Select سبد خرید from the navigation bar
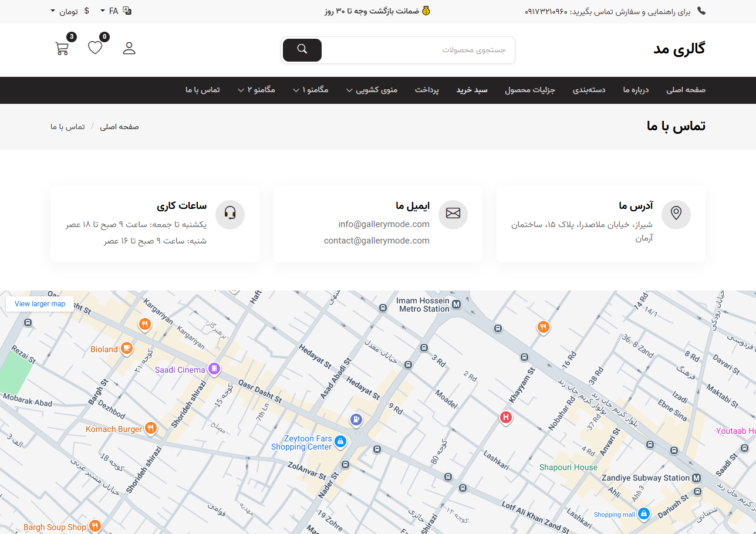This screenshot has width=756, height=534. pos(471,90)
